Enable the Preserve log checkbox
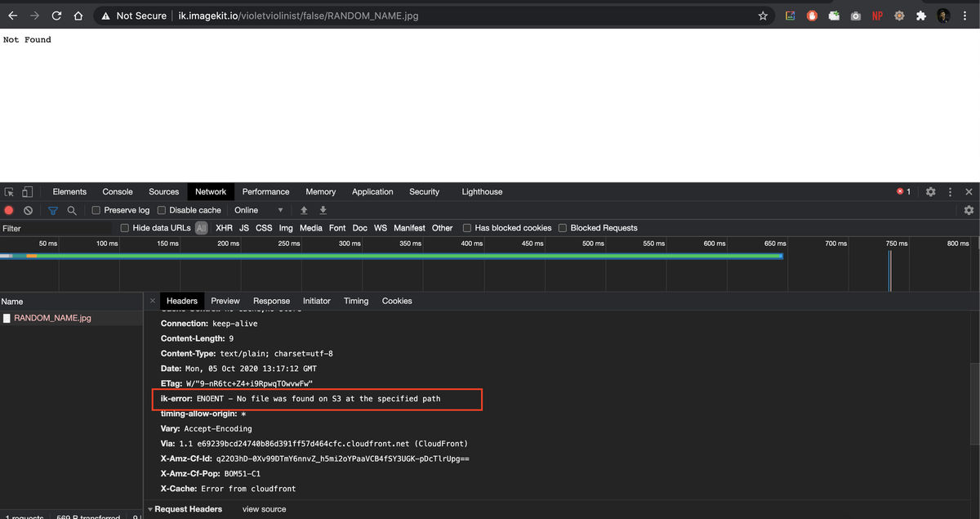 click(x=96, y=210)
